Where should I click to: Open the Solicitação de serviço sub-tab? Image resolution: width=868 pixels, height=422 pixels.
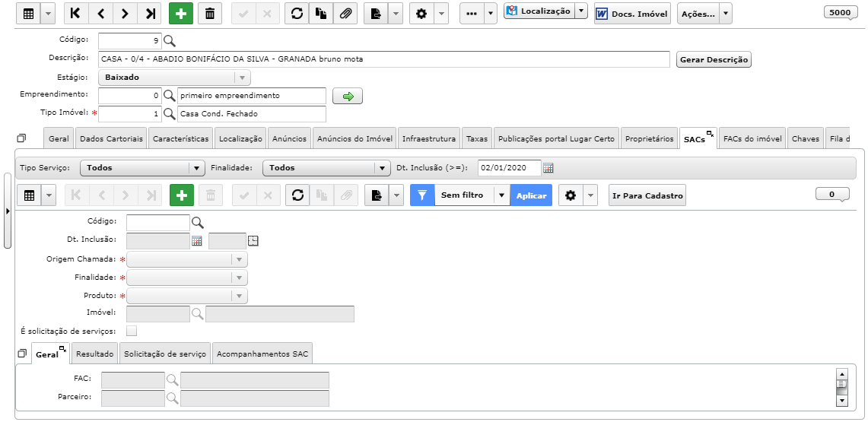165,354
